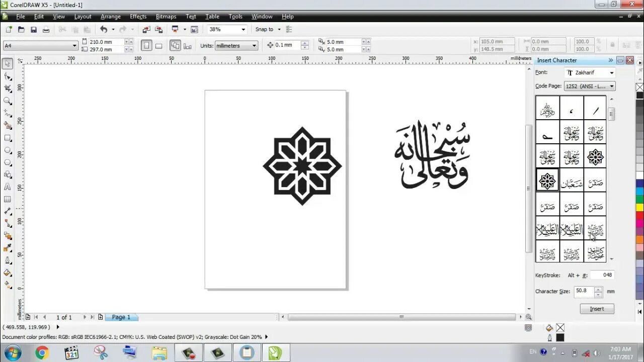Create a new document from toolbar
Viewport: 644px width, 362px height.
click(8, 30)
